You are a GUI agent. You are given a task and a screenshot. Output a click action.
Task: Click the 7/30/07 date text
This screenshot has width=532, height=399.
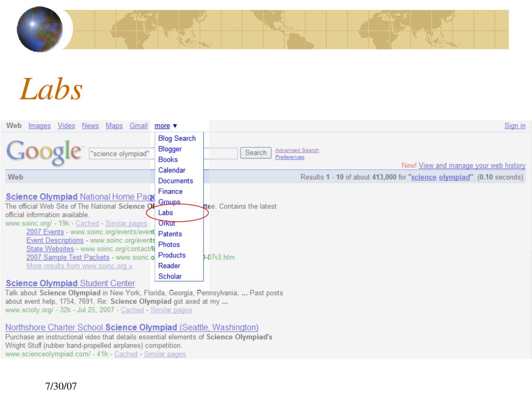coord(61,386)
